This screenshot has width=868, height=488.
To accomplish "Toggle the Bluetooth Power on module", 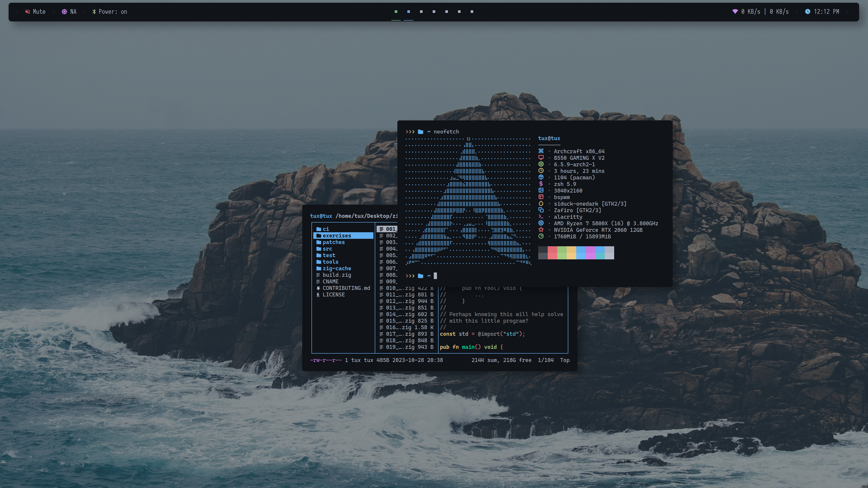I will tap(109, 12).
